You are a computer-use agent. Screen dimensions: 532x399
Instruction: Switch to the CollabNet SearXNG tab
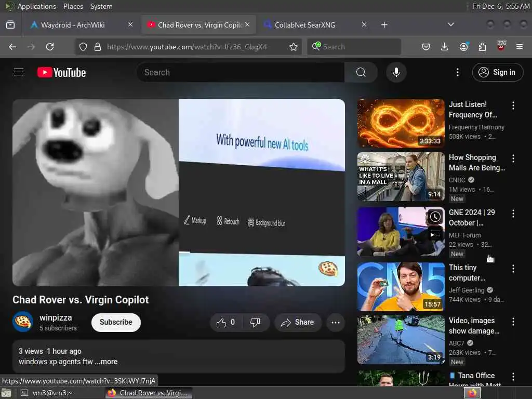click(x=315, y=25)
